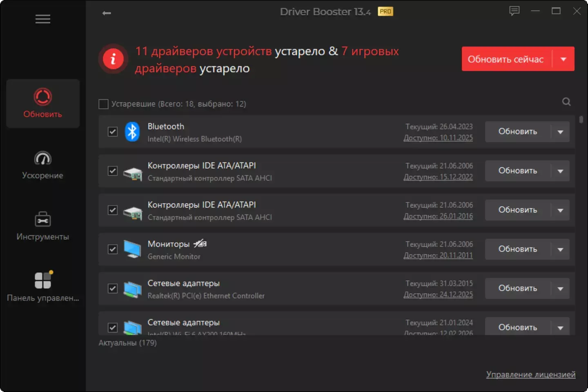The width and height of the screenshot is (588, 392).
Task: Click the PRO badge
Action: click(x=385, y=11)
